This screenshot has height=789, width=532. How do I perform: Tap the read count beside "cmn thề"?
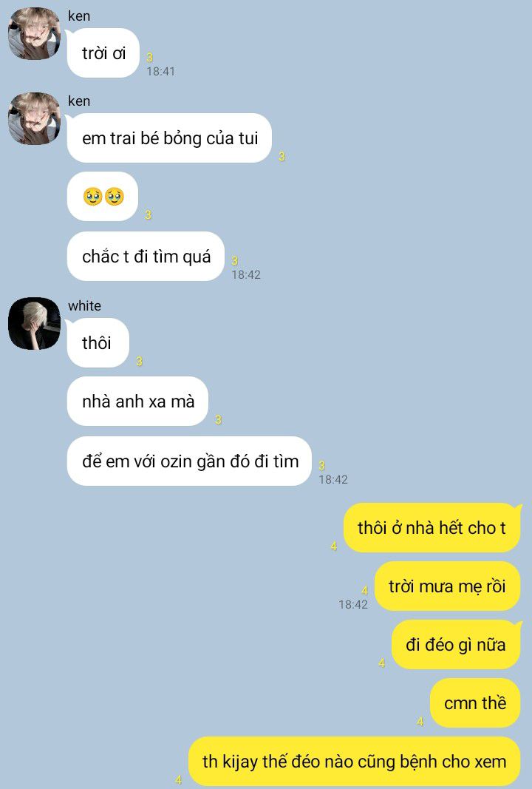[x=420, y=722]
